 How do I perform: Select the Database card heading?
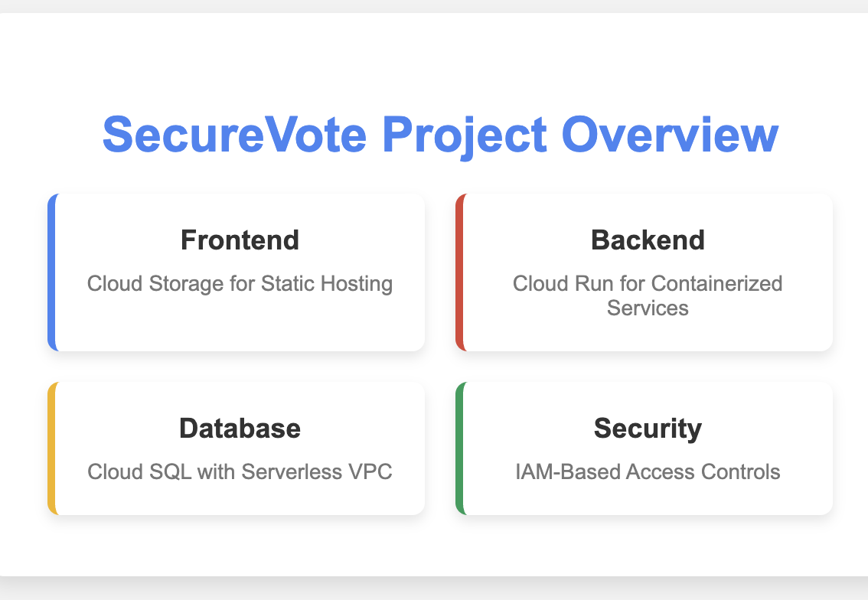240,429
